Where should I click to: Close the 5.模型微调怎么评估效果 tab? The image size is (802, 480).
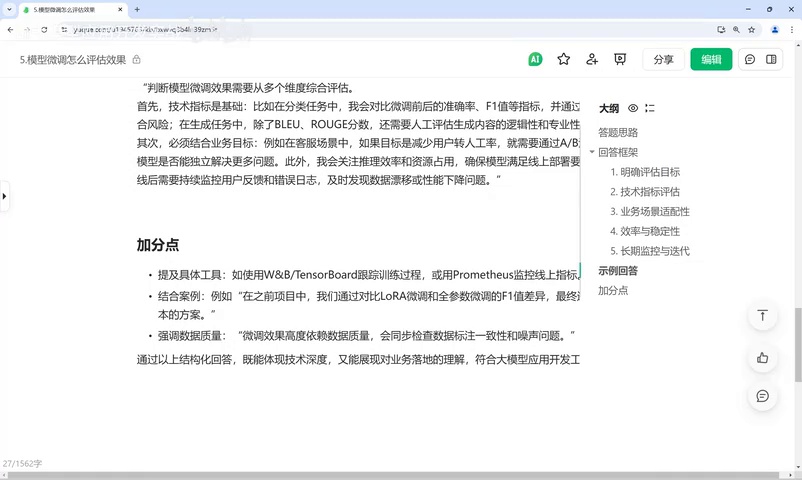tap(120, 9)
